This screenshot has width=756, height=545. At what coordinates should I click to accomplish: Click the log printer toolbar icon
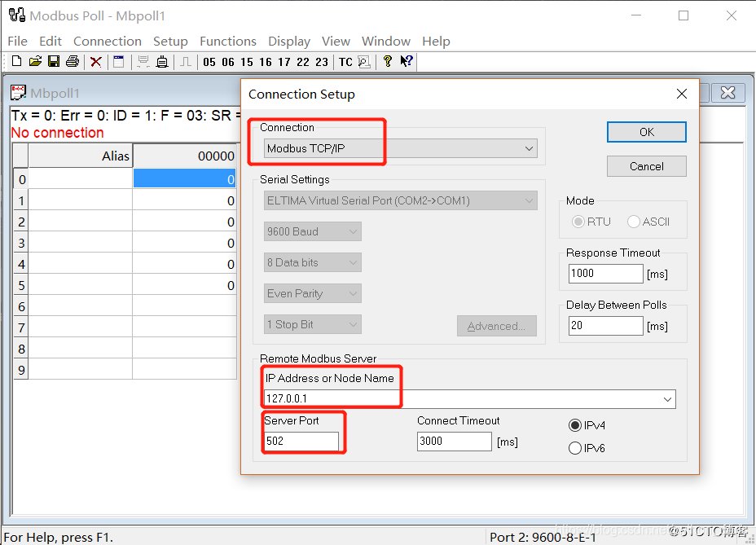[162, 62]
